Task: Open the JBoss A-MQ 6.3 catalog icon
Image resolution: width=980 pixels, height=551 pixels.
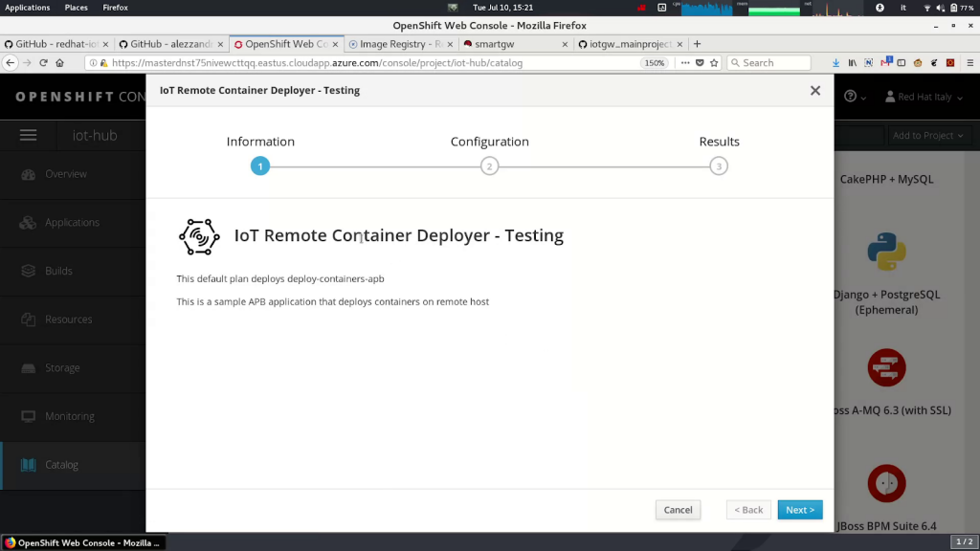Action: [x=886, y=367]
